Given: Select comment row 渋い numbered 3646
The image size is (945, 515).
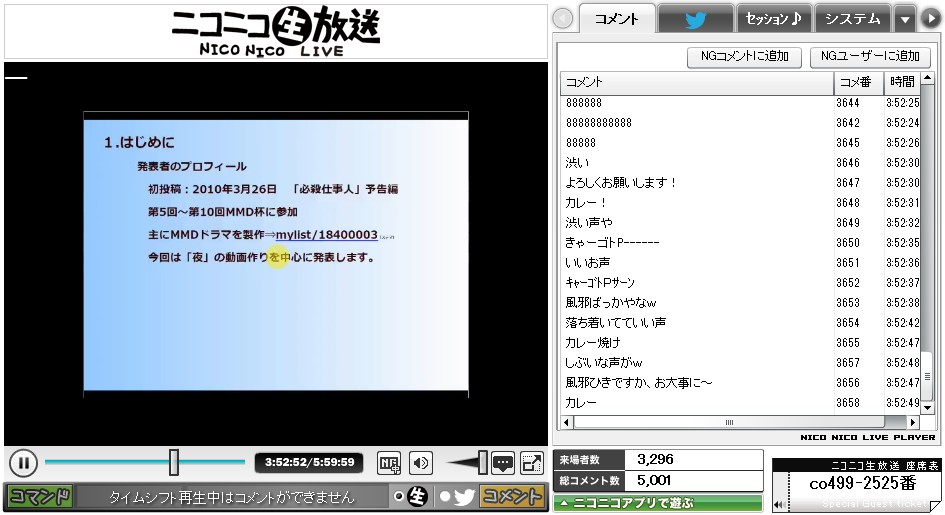Looking at the screenshot, I should [x=740, y=163].
